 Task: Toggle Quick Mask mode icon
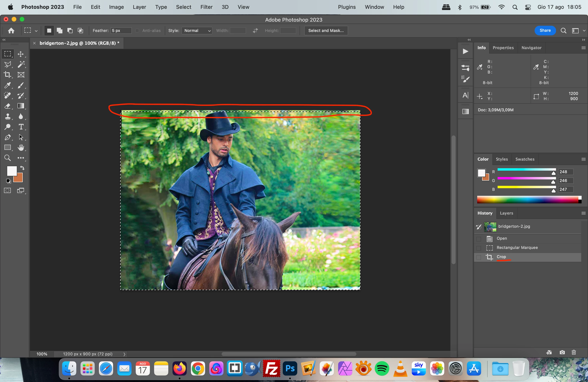(7, 191)
